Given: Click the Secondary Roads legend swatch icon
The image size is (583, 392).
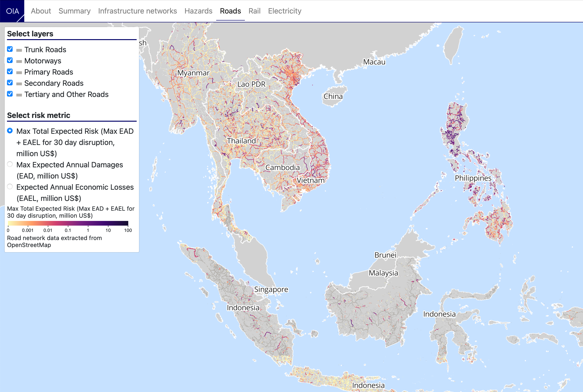Looking at the screenshot, I should (x=19, y=84).
